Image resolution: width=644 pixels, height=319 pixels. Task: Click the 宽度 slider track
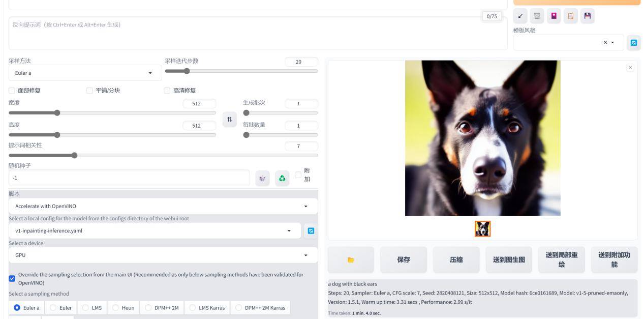[x=112, y=113]
